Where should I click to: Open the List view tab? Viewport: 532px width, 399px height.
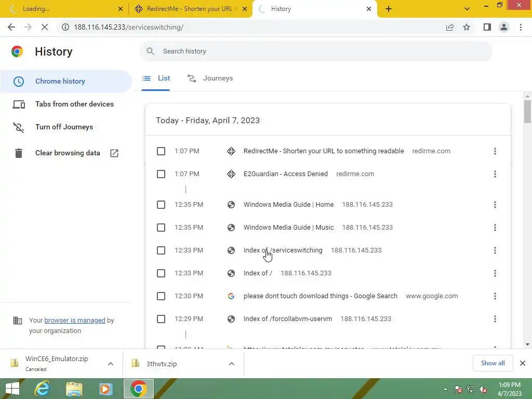click(156, 78)
